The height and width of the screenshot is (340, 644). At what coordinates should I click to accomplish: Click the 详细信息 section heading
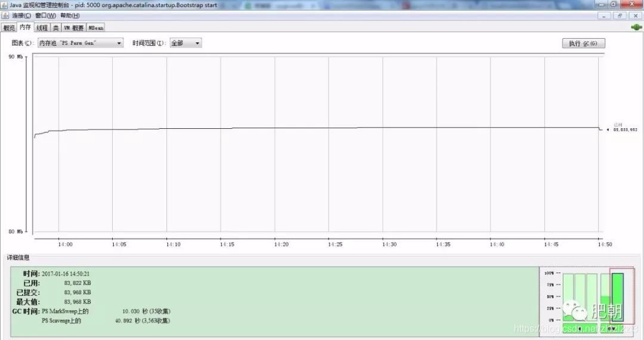(x=18, y=258)
